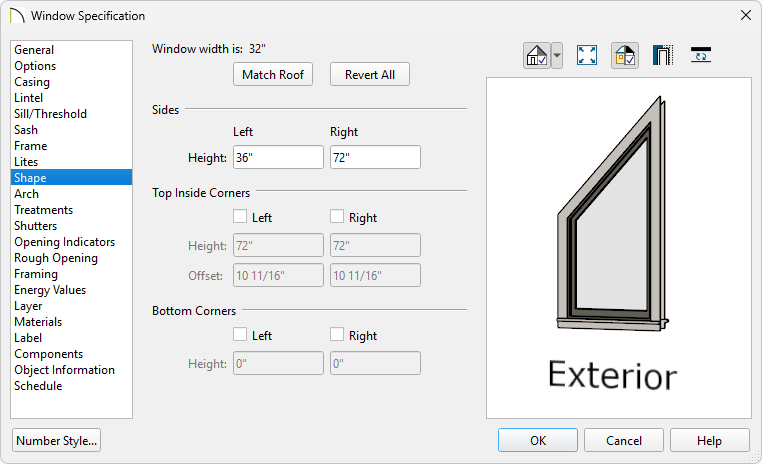Open the Label panel

coord(71,338)
